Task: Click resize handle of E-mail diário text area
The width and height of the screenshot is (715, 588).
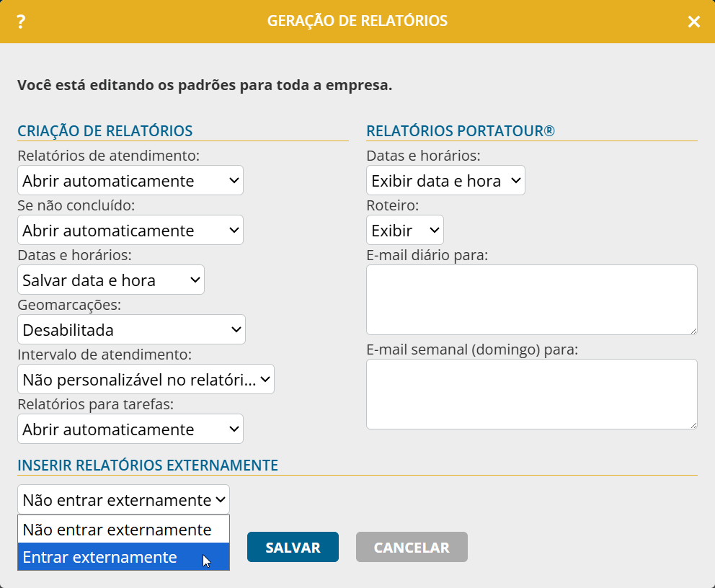Action: coord(693,331)
